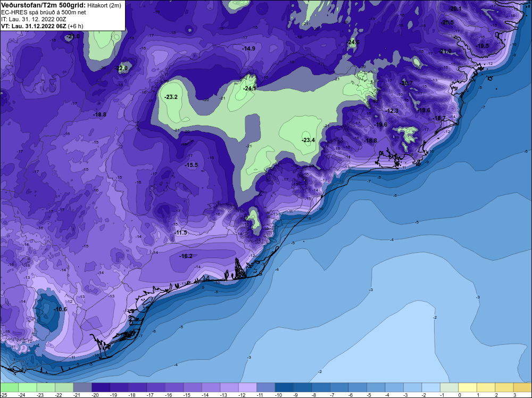Click the -12.3 temperature value

pyautogui.click(x=392, y=111)
